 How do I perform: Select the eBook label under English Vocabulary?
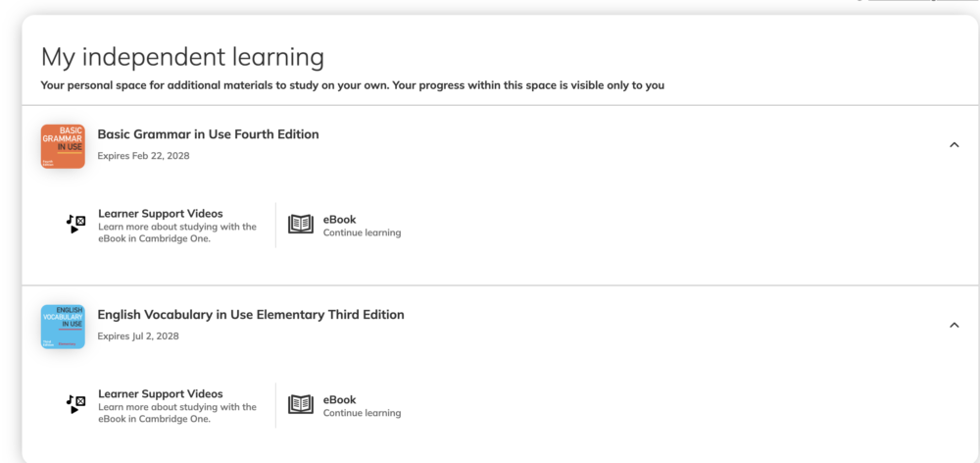click(x=339, y=400)
